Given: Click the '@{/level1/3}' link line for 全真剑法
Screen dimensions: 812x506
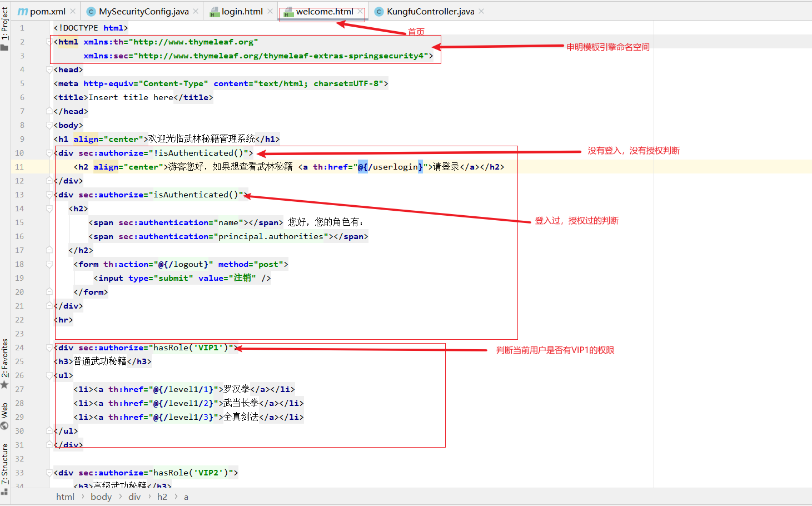Looking at the screenshot, I should click(x=188, y=417).
